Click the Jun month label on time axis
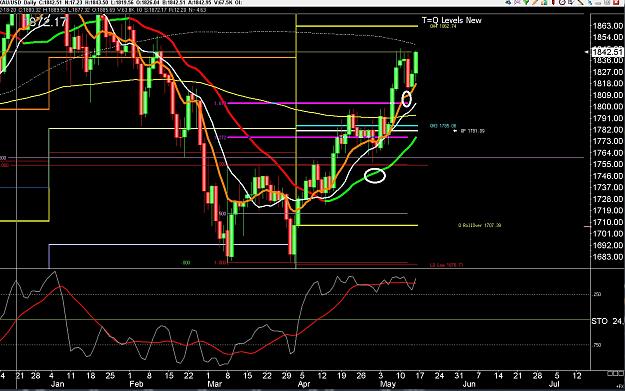Image resolution: width=625 pixels, height=391 pixels. coord(469,384)
